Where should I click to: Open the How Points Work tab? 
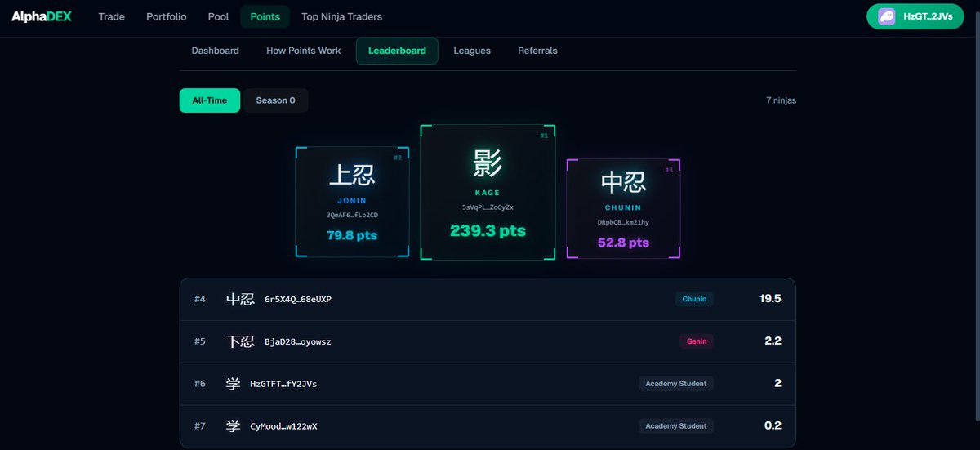(304, 51)
